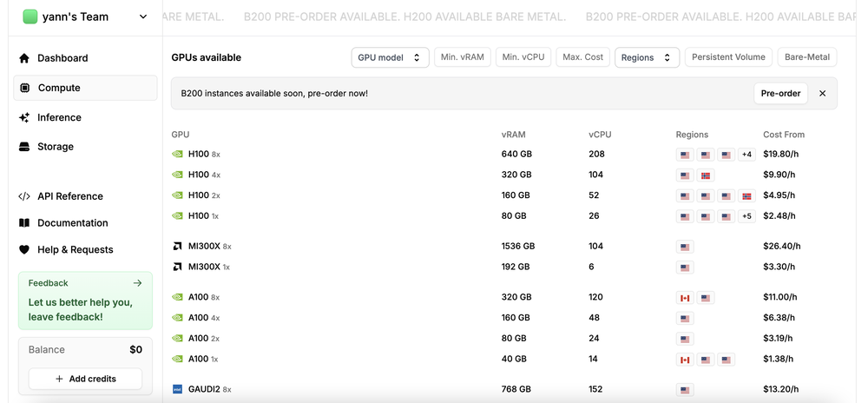Click the API Reference code icon
Image resolution: width=868 pixels, height=403 pixels.
click(x=24, y=196)
